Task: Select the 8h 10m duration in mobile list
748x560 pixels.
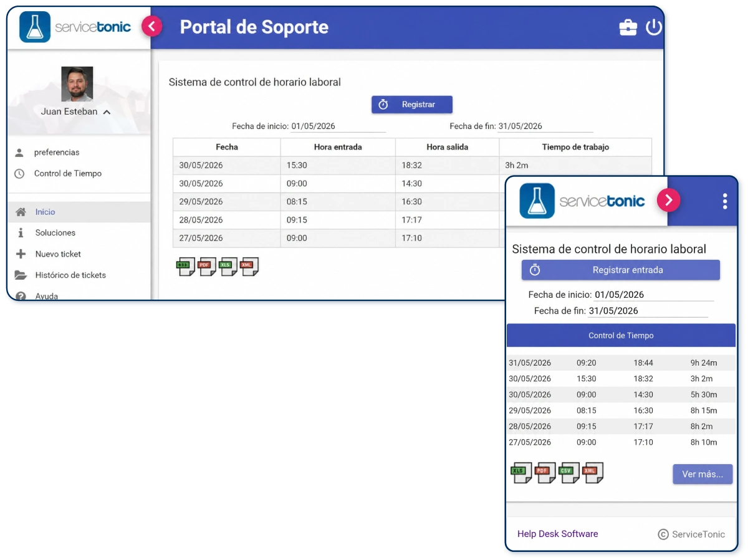Action: click(x=704, y=443)
